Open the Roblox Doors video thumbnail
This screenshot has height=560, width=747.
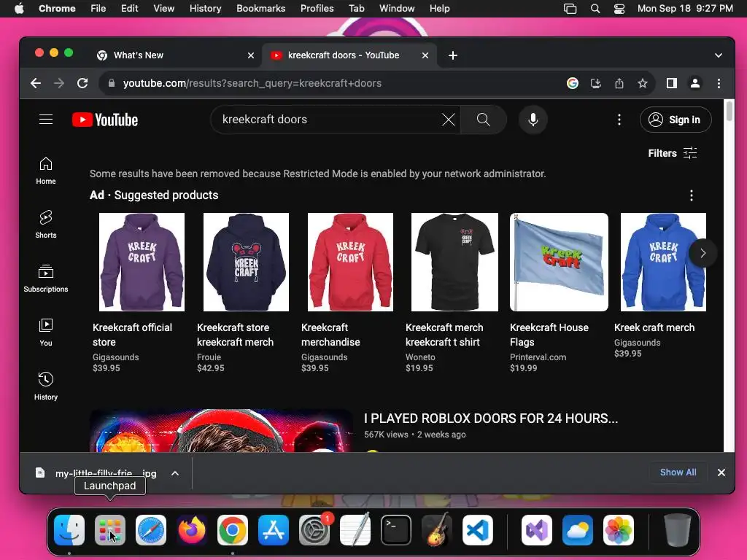pyautogui.click(x=220, y=430)
